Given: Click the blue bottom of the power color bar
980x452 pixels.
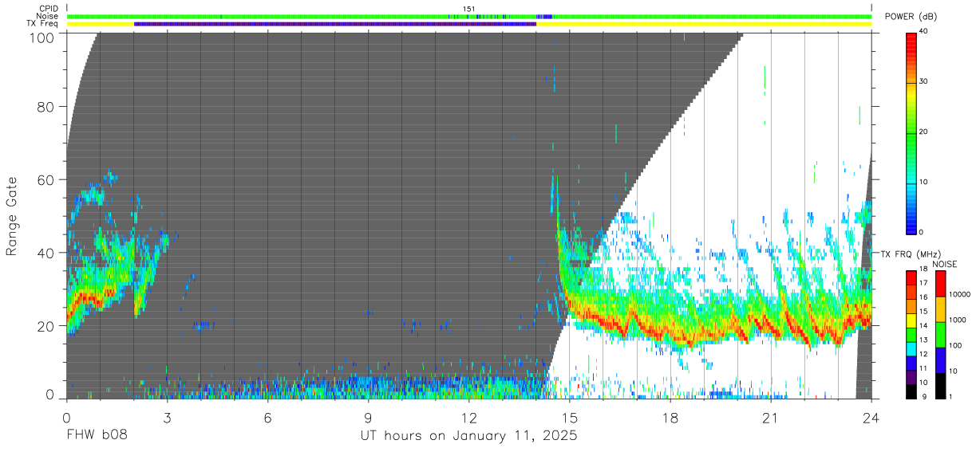Looking at the screenshot, I should tap(912, 223).
